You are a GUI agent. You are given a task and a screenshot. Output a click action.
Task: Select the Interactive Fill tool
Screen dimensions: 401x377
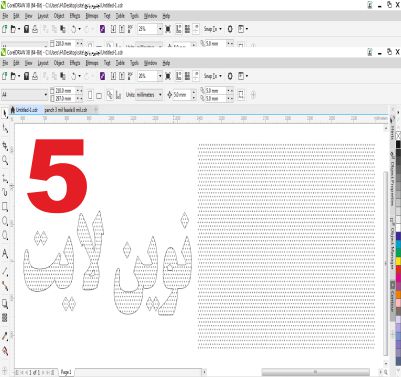pos(5,351)
